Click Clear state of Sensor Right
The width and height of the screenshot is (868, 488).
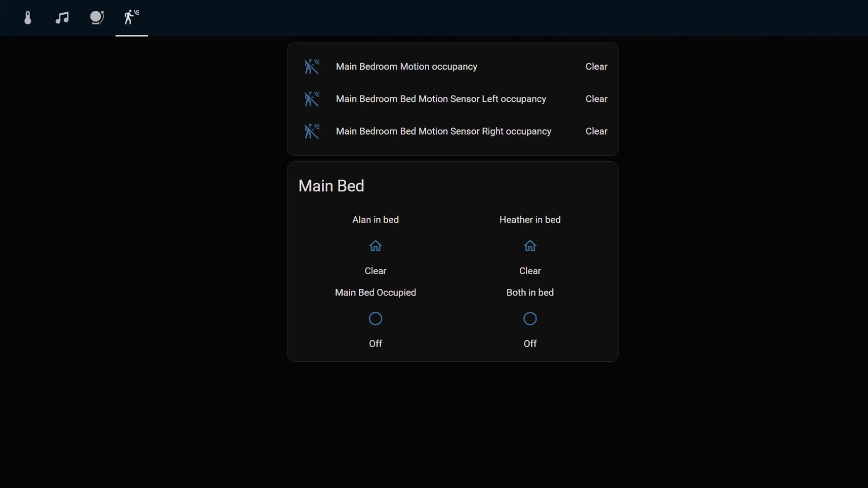(596, 132)
